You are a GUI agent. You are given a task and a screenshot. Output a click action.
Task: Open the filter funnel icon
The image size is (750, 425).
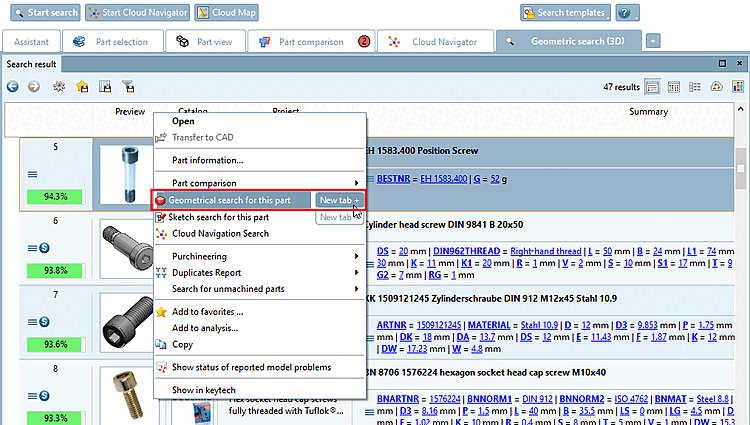tap(128, 87)
